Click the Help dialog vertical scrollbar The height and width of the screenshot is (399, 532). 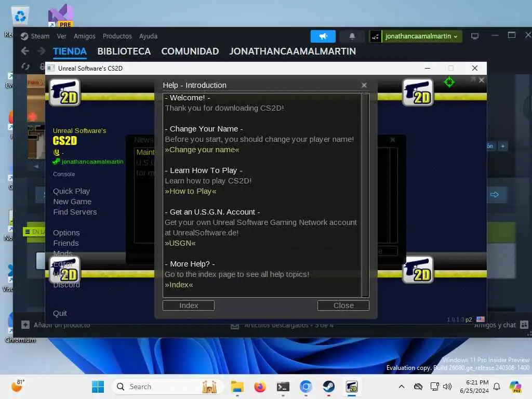(x=365, y=195)
